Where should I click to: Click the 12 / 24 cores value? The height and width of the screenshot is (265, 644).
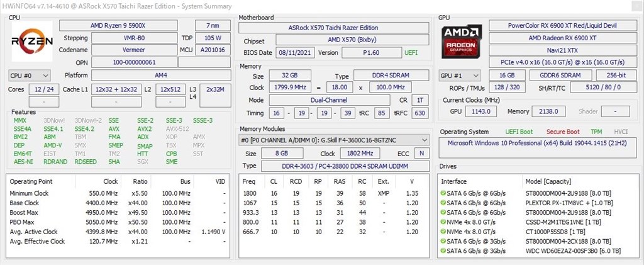44,89
